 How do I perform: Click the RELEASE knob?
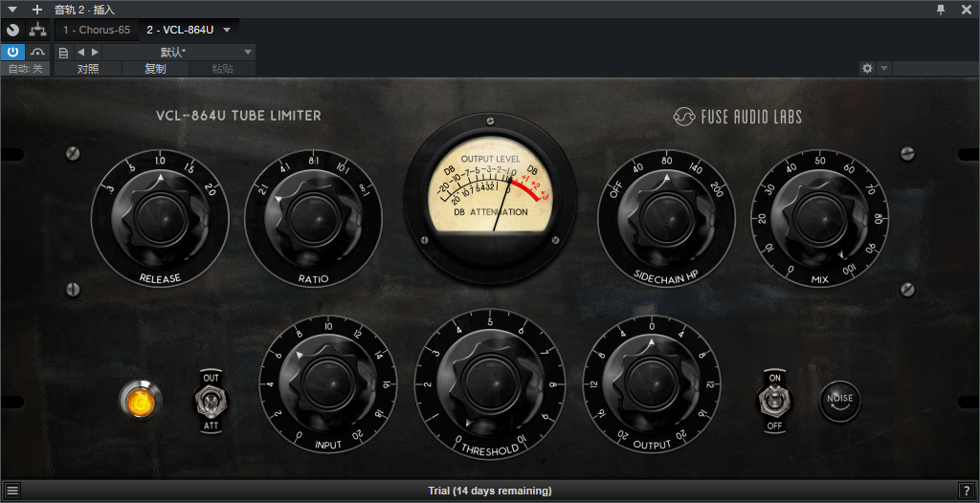pyautogui.click(x=160, y=216)
